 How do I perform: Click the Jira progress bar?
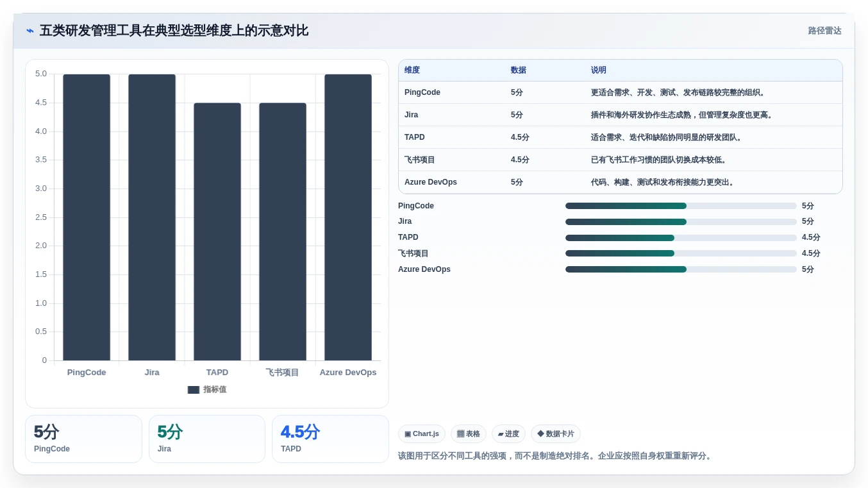click(681, 222)
